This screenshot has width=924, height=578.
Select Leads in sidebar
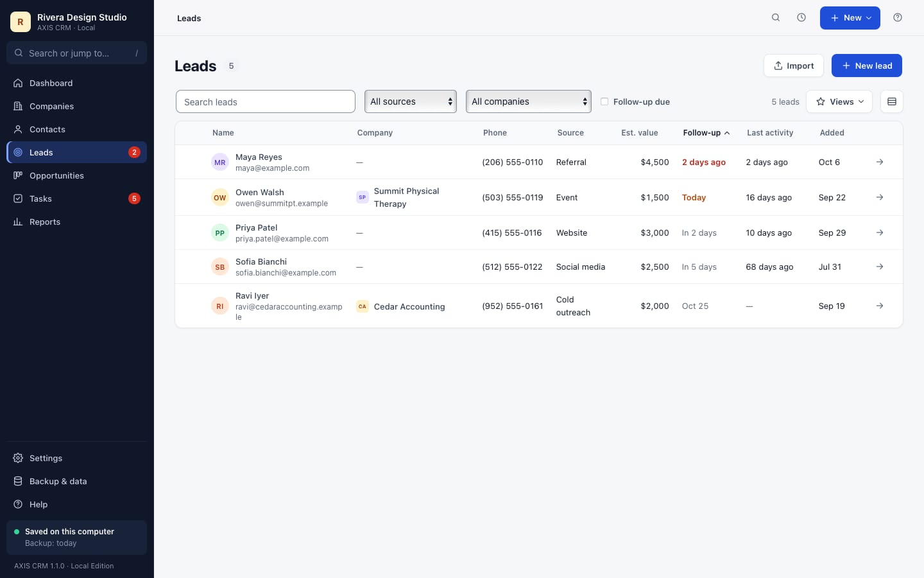pos(76,152)
